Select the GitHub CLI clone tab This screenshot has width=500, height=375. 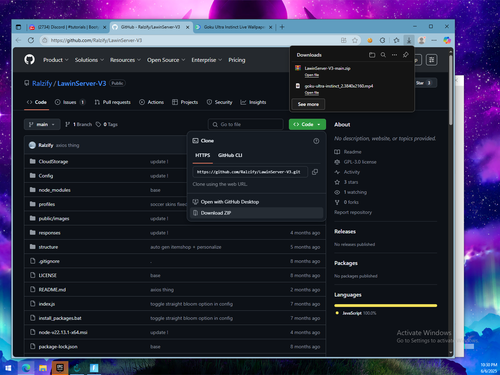click(230, 155)
